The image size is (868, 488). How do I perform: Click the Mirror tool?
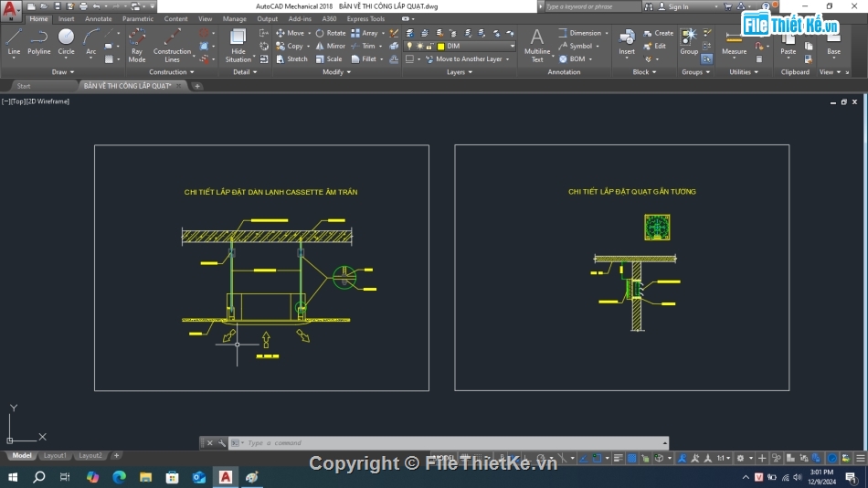click(x=331, y=46)
